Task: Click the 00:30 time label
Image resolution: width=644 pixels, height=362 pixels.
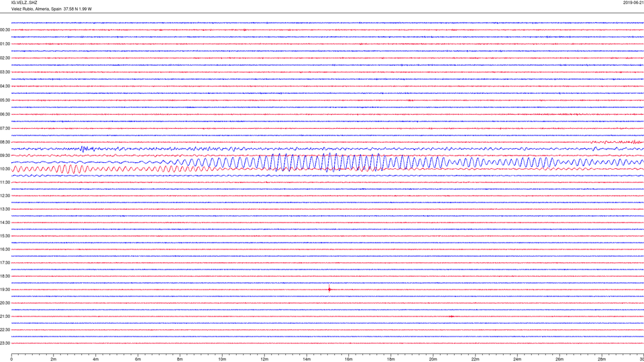Action: point(5,30)
